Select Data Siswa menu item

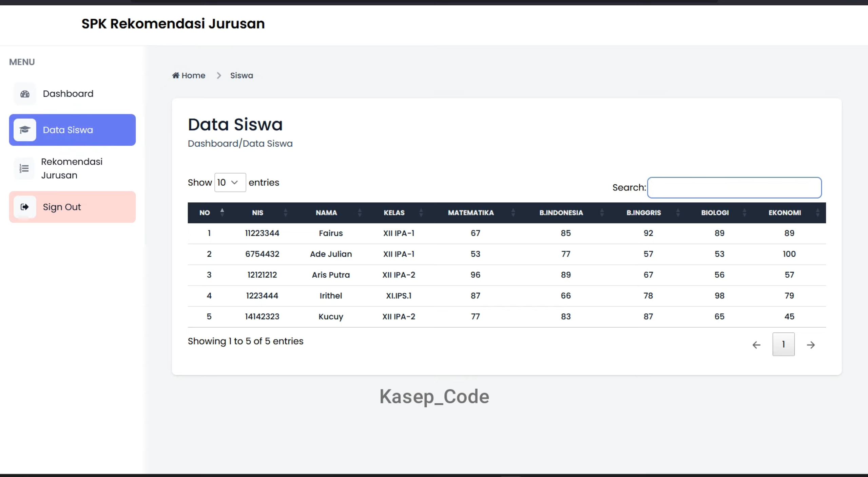[x=72, y=130]
